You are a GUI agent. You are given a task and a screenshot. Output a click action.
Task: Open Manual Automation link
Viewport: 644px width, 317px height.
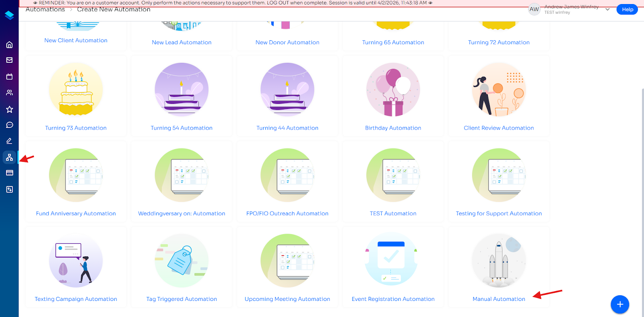tap(499, 299)
